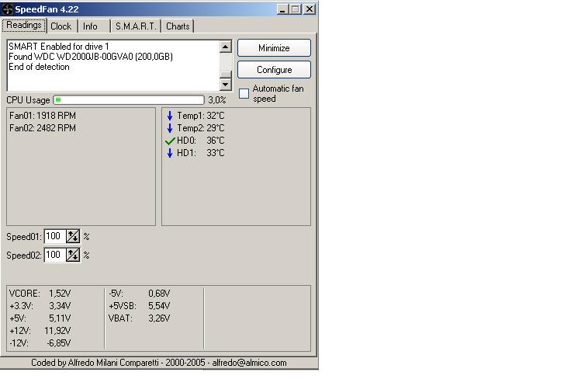Click the 'Temp2: 29°C' reading
The image size is (588, 379).
tap(201, 128)
